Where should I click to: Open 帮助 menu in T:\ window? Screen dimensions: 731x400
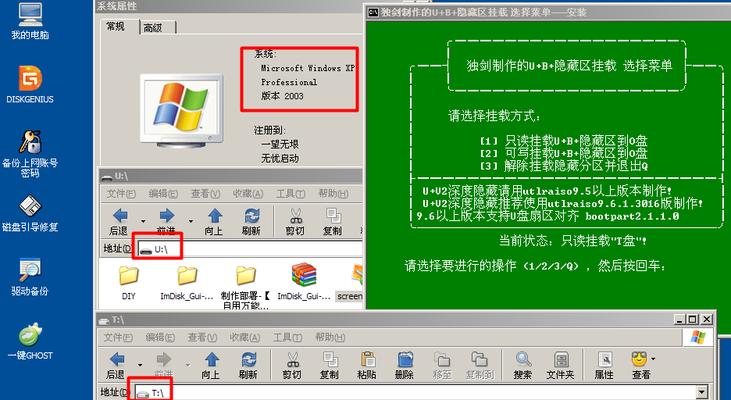[x=330, y=337]
